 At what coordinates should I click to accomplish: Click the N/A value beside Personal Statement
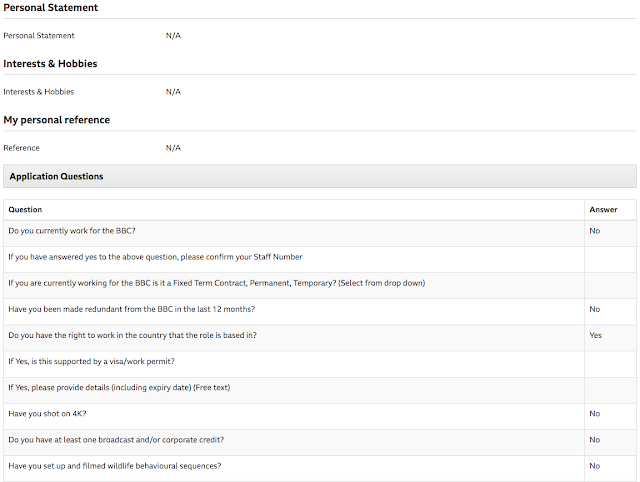tap(173, 36)
